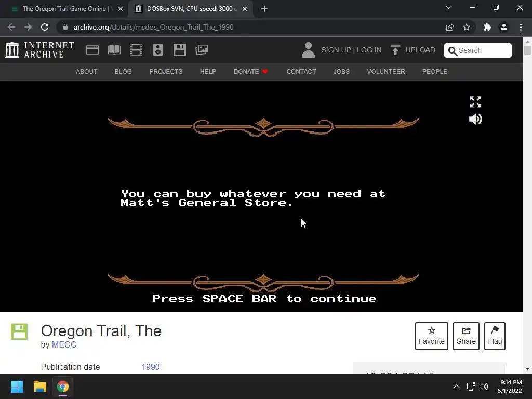532x399 pixels.
Task: Click the game screen with the General Store text
Action: (x=262, y=196)
